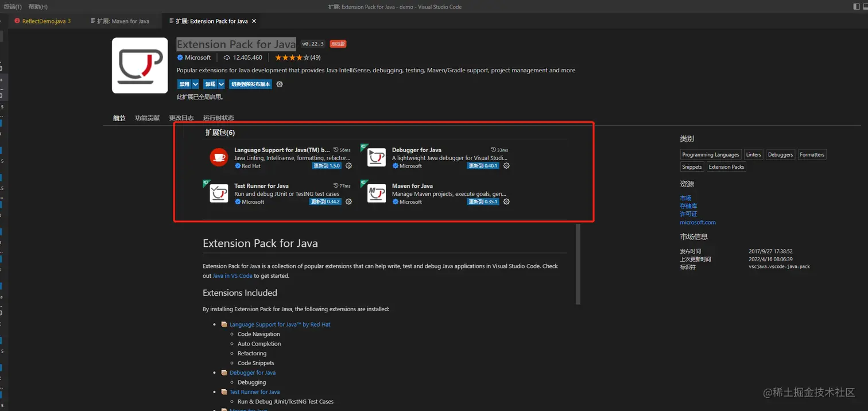
Task: Close the Extension Pack for Java tab
Action: coord(254,21)
